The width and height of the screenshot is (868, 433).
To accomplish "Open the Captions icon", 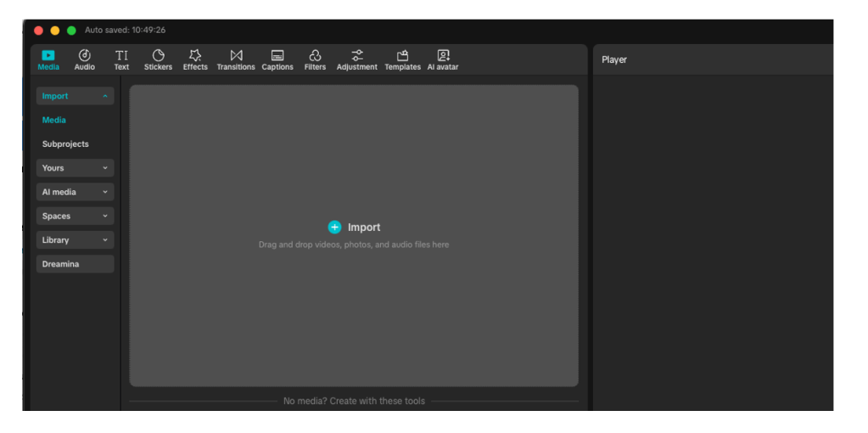I will point(277,55).
